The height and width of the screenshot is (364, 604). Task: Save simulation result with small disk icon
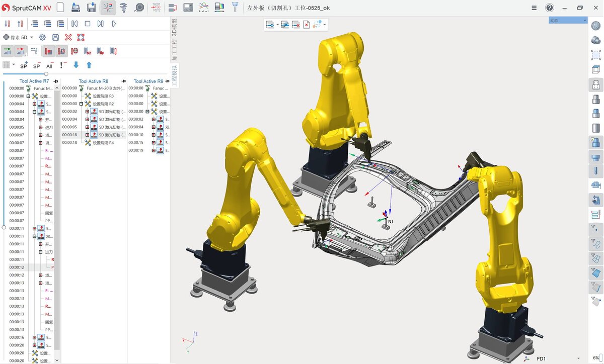(55, 37)
